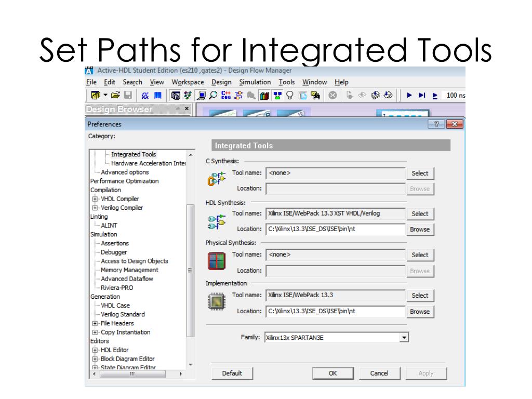Click the magnifying glass toolbar icon
The image size is (532, 399).
tap(213, 96)
